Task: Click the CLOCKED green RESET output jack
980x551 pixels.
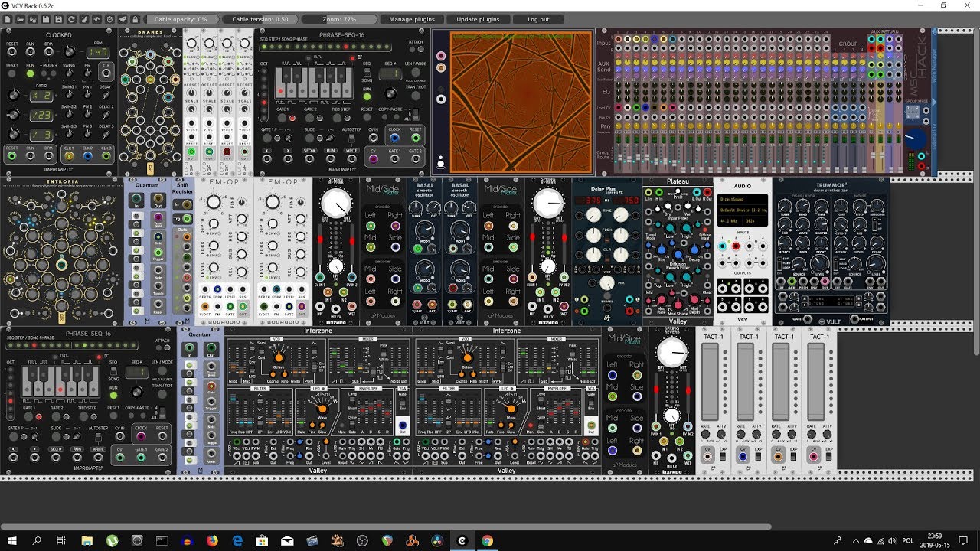Action: click(12, 156)
